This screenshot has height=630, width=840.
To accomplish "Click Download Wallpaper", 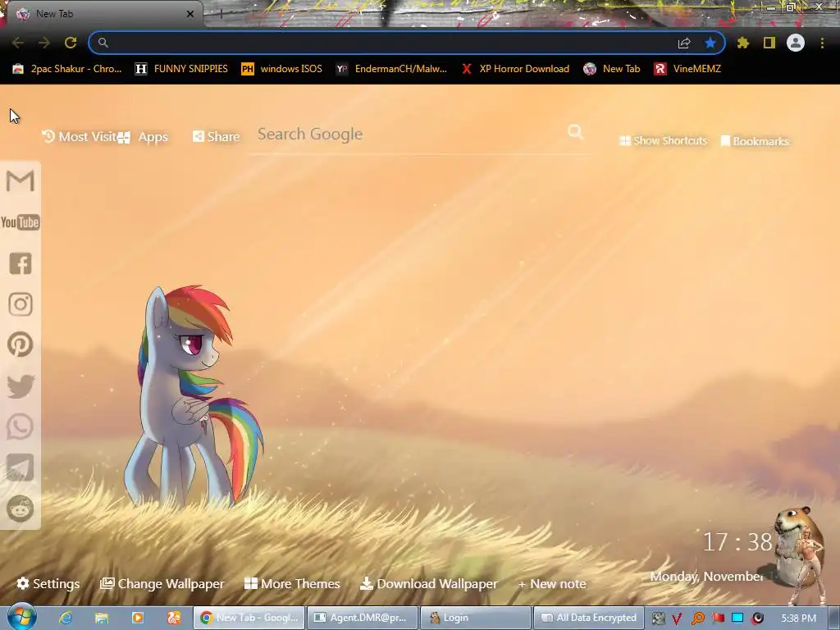I will tap(429, 583).
